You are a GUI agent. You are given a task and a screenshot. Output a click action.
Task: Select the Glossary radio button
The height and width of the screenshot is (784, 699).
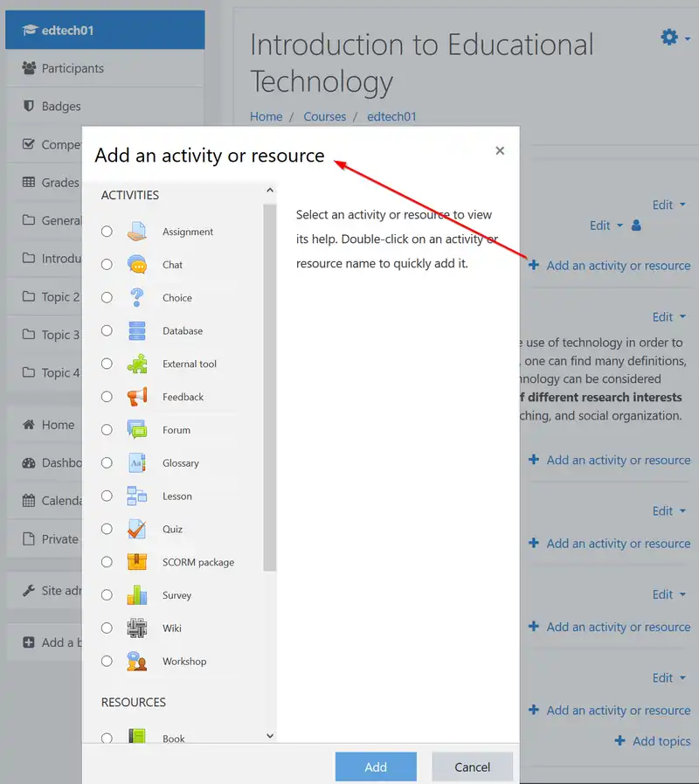[x=107, y=463]
